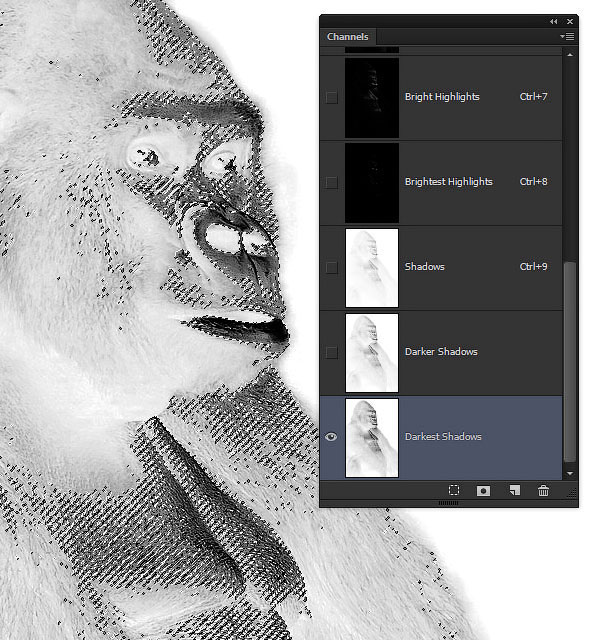Image resolution: width=600 pixels, height=640 pixels.
Task: Switch to the Channels tab
Action: pyautogui.click(x=347, y=37)
